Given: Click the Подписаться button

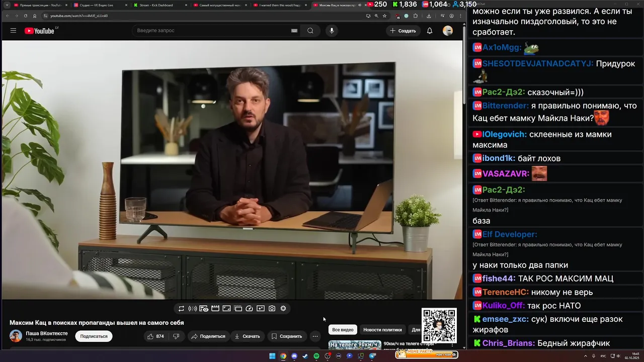Looking at the screenshot, I should click(94, 336).
